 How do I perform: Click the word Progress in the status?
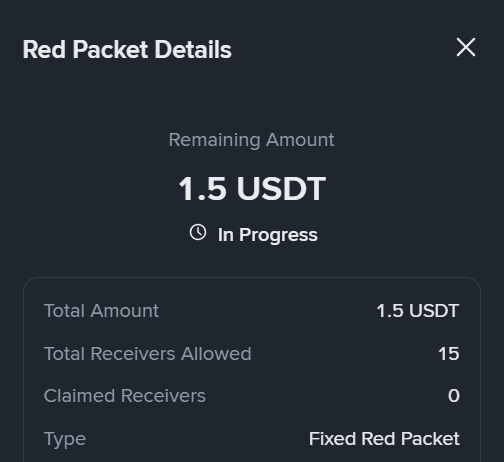(x=278, y=236)
